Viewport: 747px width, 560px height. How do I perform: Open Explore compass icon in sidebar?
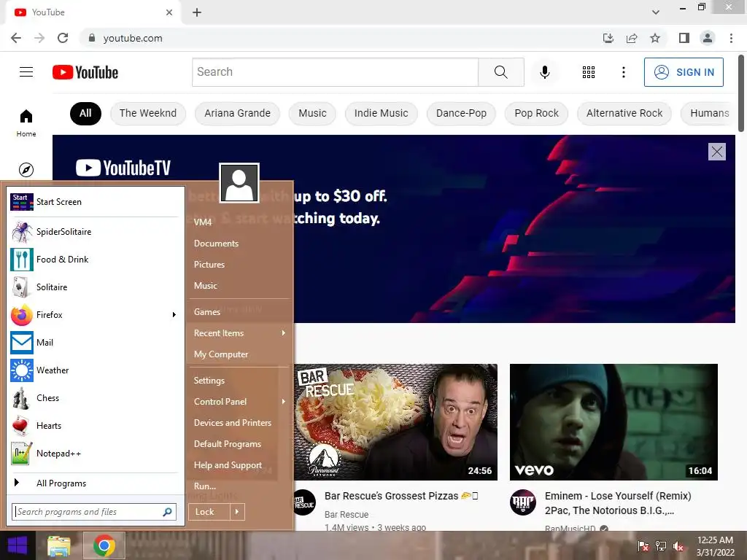[26, 169]
